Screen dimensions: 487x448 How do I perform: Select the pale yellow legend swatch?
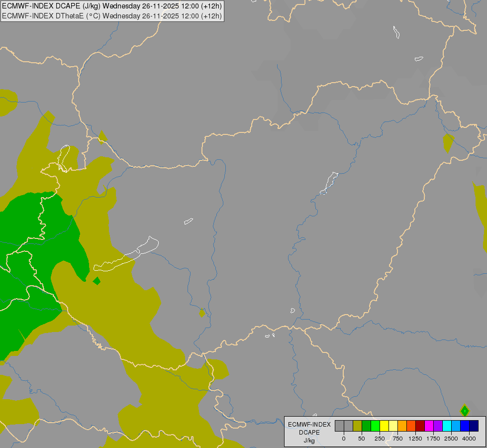click(393, 426)
